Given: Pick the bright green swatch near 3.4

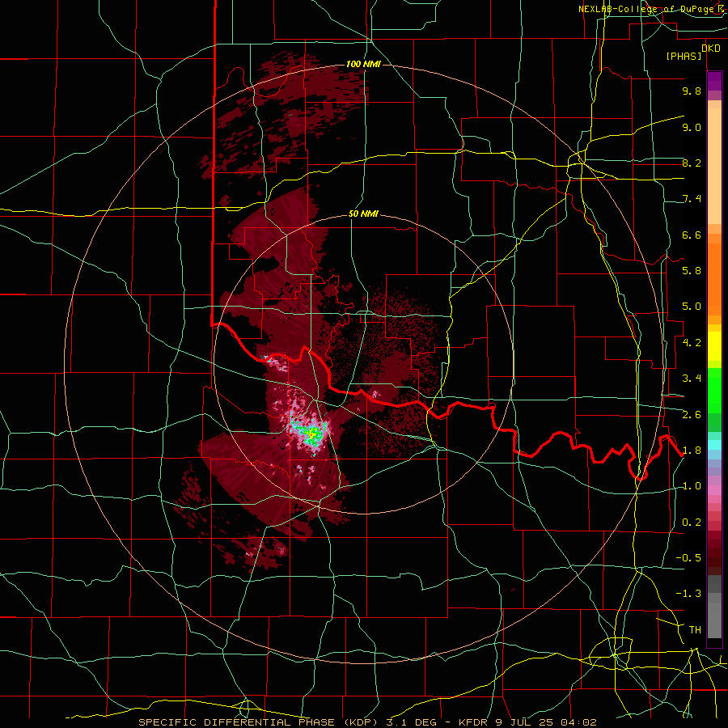Looking at the screenshot, I should (714, 390).
